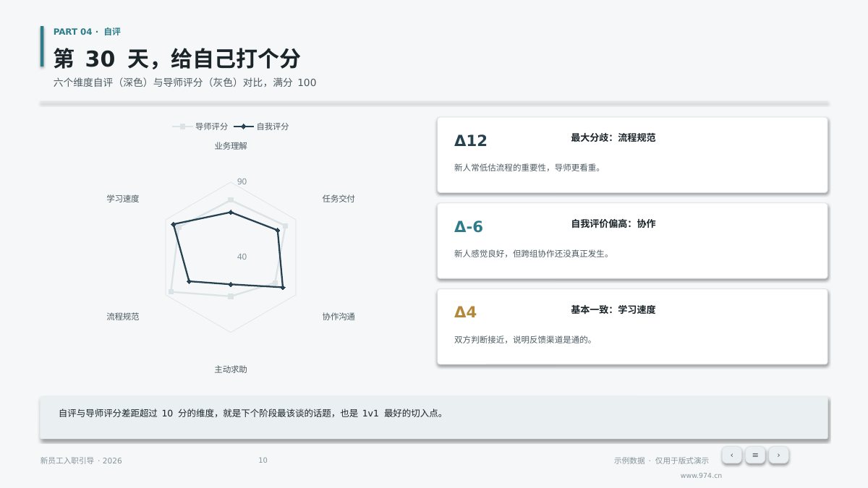Select the Δ-6 value in second card
The height and width of the screenshot is (488, 868).
[469, 227]
